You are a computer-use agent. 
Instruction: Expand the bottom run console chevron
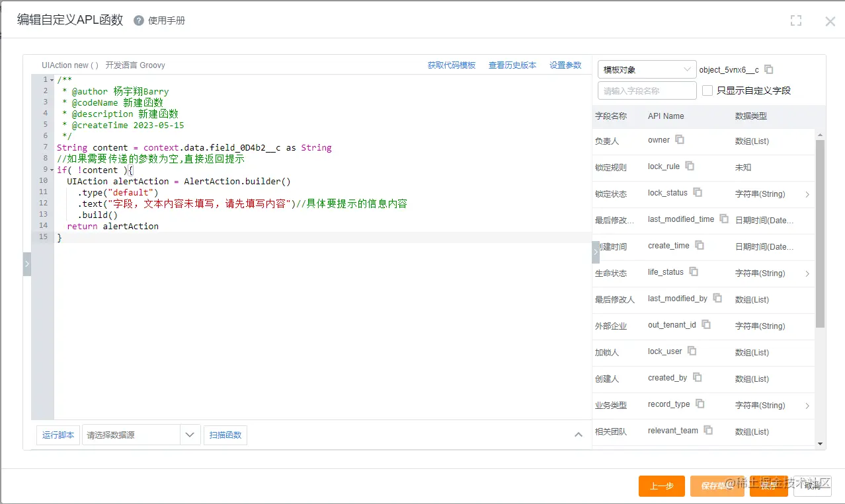tap(579, 435)
